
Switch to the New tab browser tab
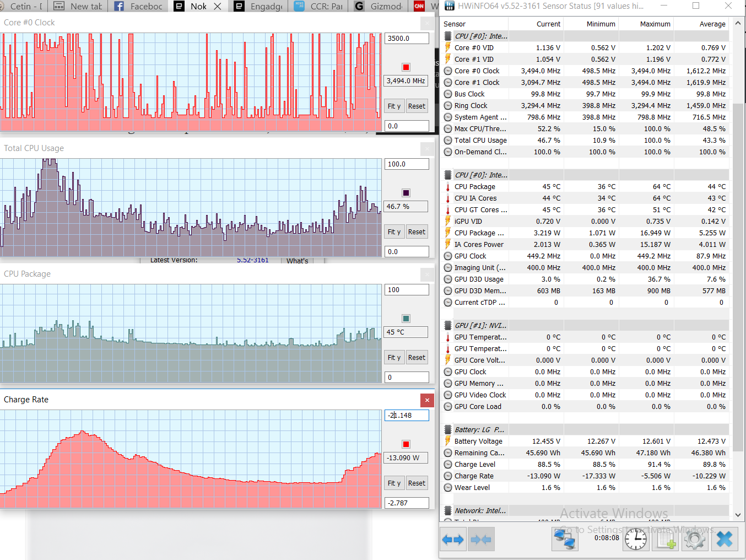78,6
